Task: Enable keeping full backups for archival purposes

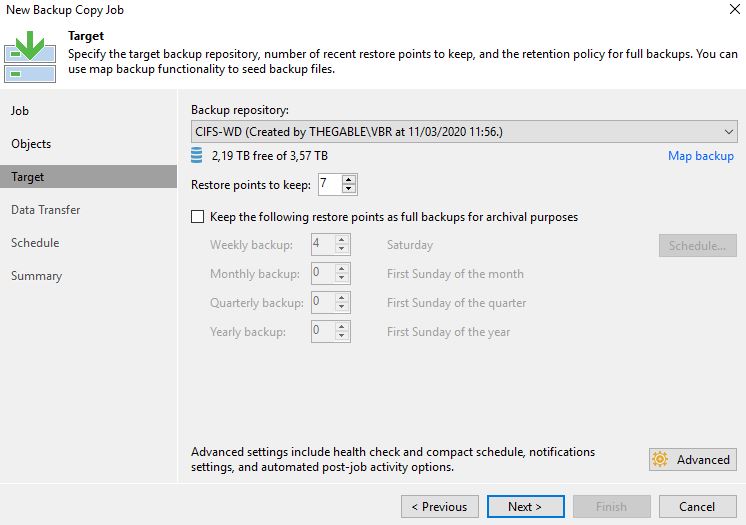Action: coord(197,217)
